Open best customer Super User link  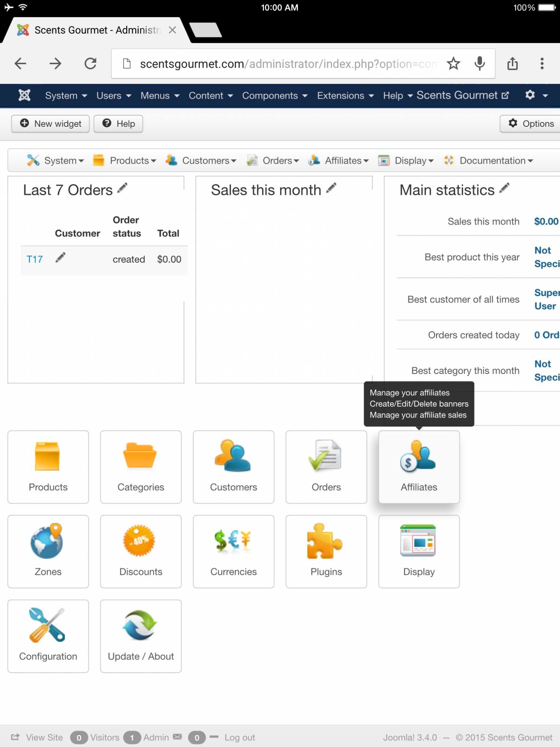coord(547,299)
